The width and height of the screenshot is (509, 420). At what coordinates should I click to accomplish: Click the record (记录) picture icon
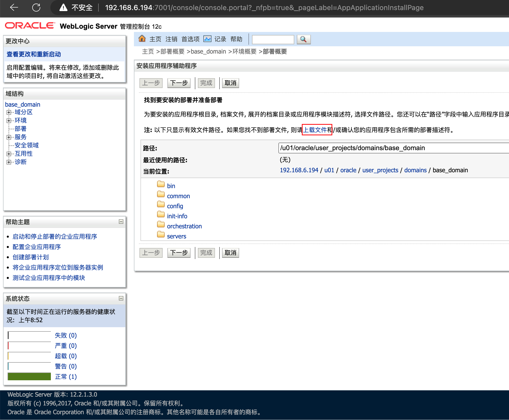[x=207, y=39]
